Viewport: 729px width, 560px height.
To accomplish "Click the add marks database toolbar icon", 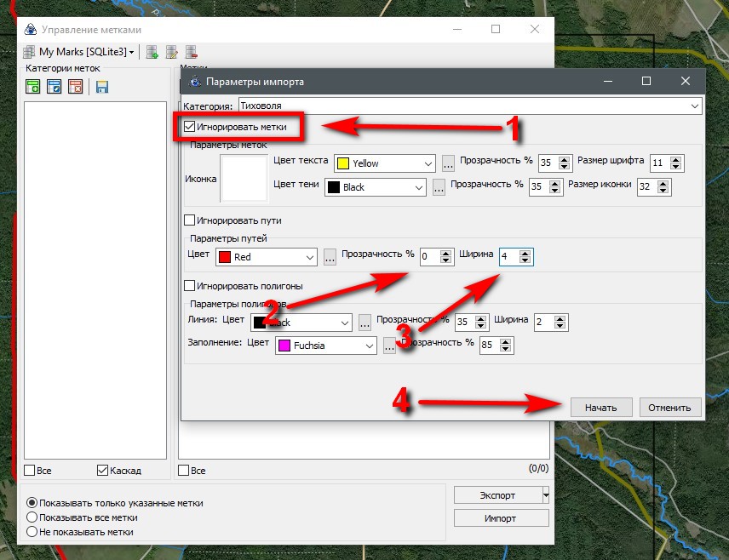I will (x=152, y=52).
